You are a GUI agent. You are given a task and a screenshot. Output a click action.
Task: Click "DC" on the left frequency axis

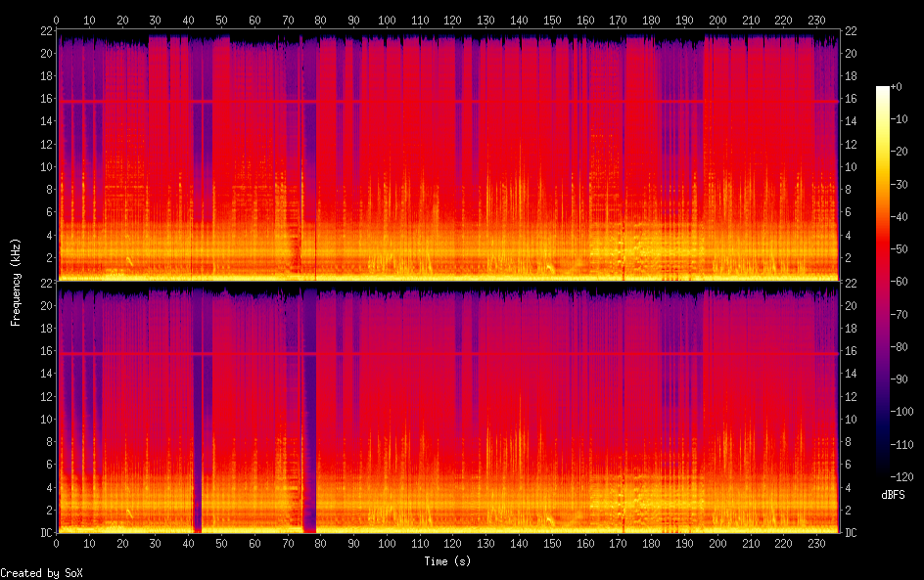tap(47, 533)
